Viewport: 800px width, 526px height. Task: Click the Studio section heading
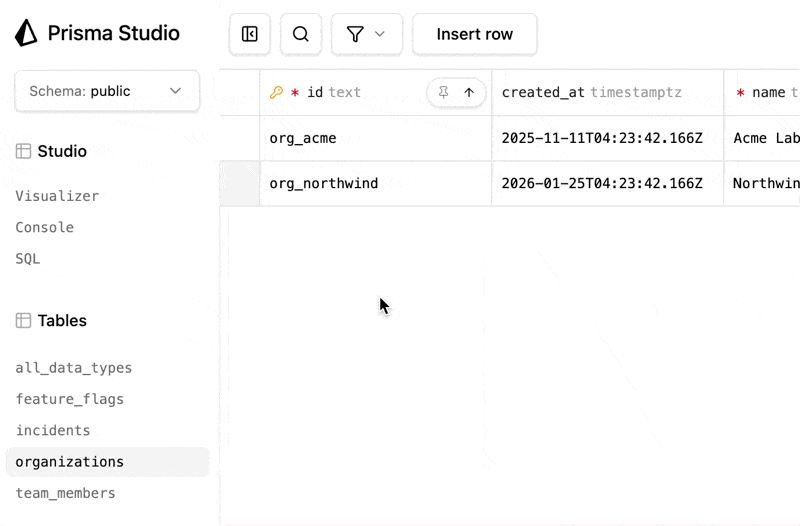click(x=62, y=151)
